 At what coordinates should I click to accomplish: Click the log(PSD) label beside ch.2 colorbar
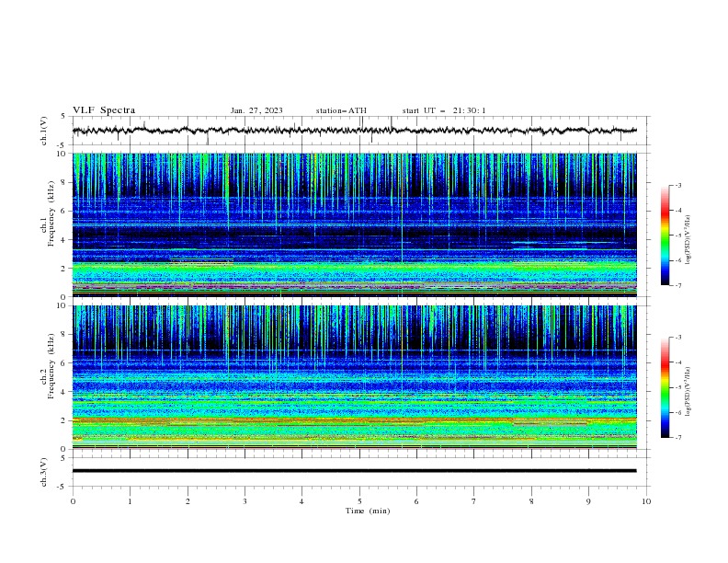click(x=688, y=392)
